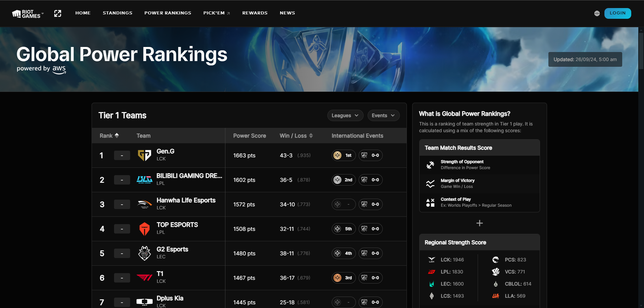Expand the Riot Games dropdown arrow
This screenshot has width=644, height=308.
43,13
